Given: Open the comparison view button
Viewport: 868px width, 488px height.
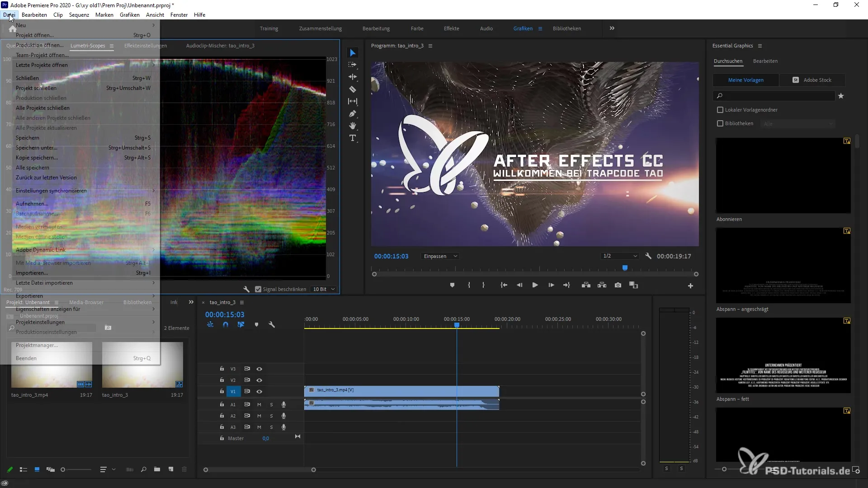Looking at the screenshot, I should click(634, 285).
